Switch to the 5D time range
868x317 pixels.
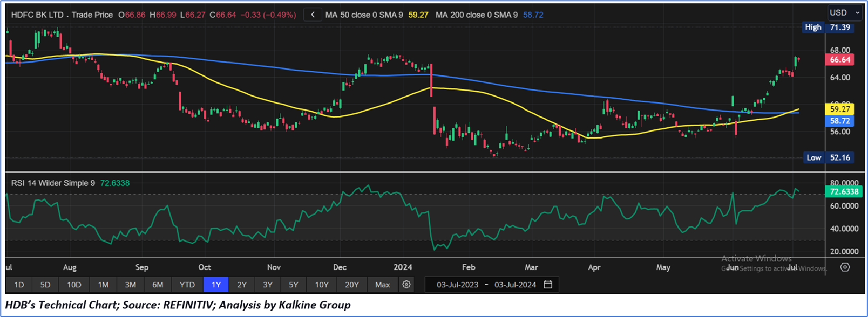(x=45, y=285)
